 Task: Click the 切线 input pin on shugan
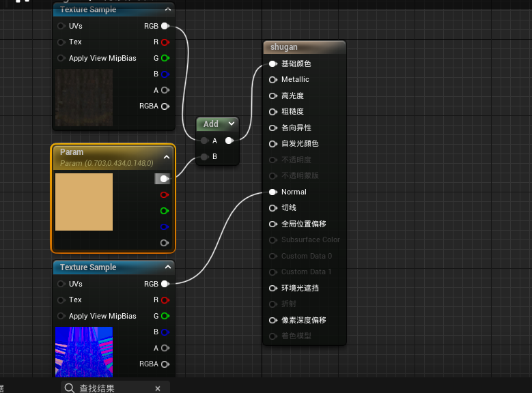272,208
